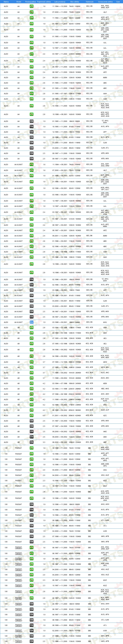Viewport: 123px width, 644px height.
Task: Click petrol icon in A8 AQF, AUX, AUW row
Action: (x=31, y=399)
